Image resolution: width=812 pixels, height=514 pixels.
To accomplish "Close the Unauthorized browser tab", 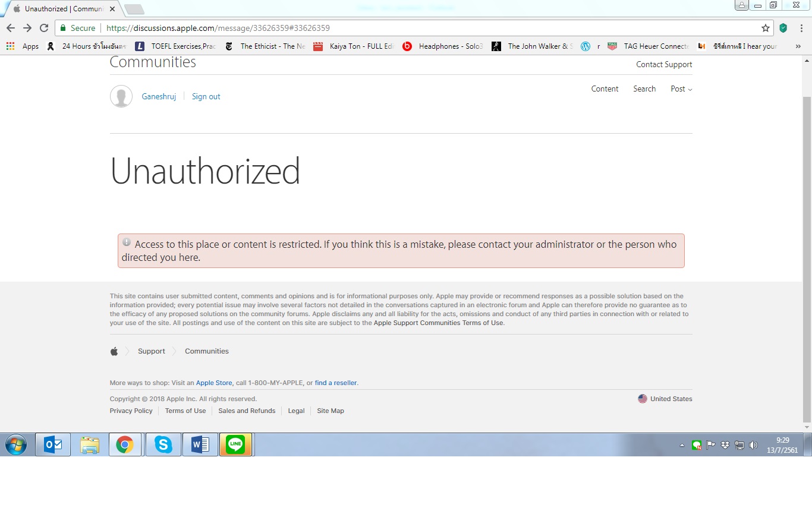I will tap(112, 9).
